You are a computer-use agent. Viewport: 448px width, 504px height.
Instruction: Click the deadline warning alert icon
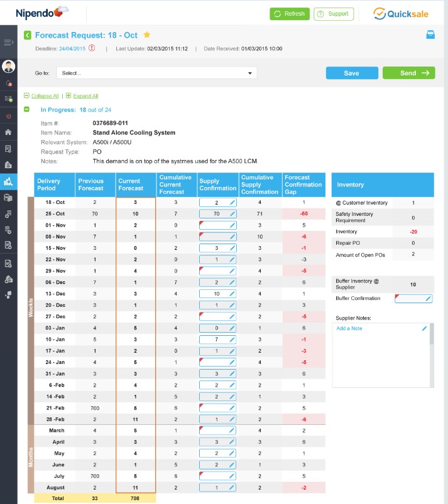coord(92,48)
